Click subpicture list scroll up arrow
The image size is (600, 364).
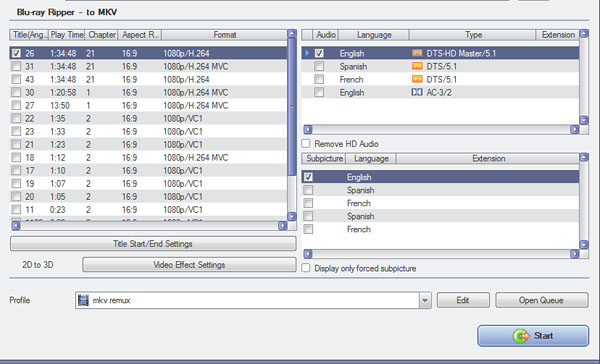click(584, 157)
